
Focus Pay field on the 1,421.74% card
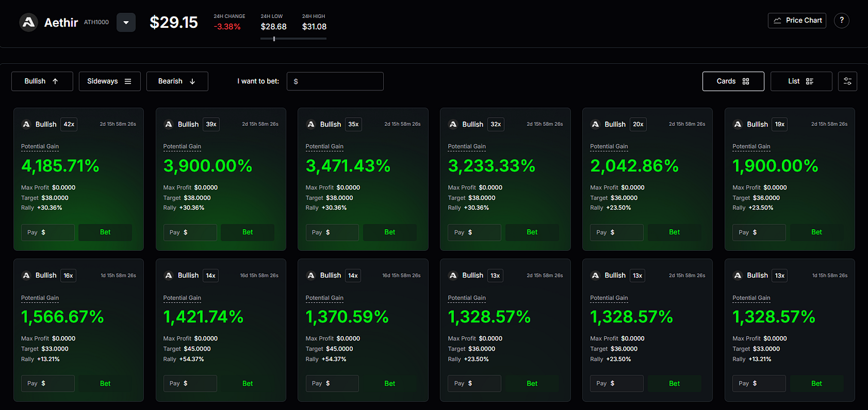(190, 383)
